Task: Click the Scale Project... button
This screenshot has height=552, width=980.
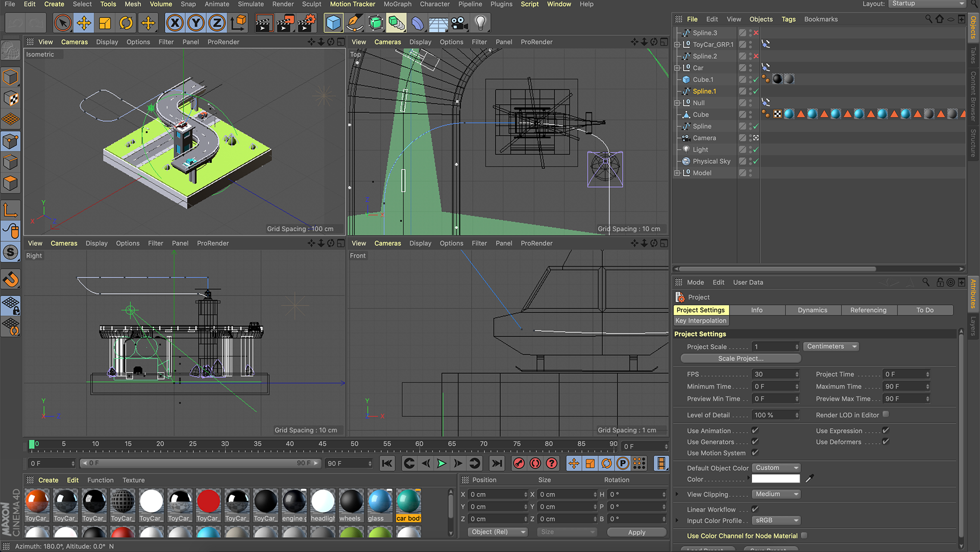Action: click(x=741, y=358)
